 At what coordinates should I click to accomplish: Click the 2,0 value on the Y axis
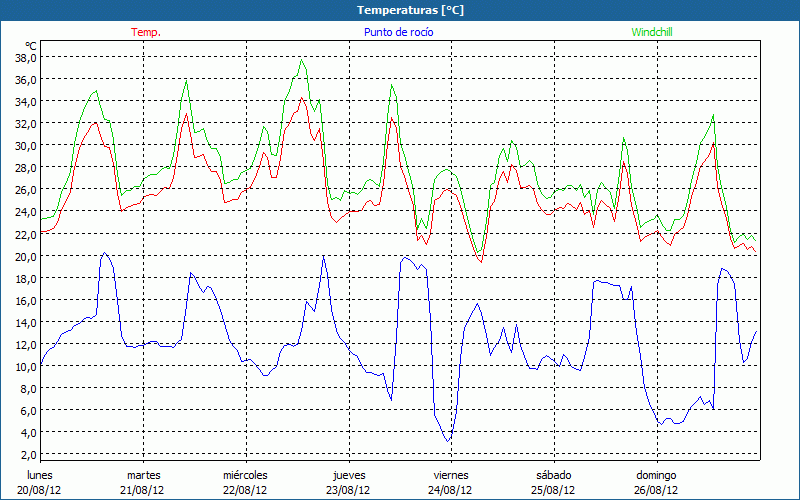coord(29,432)
